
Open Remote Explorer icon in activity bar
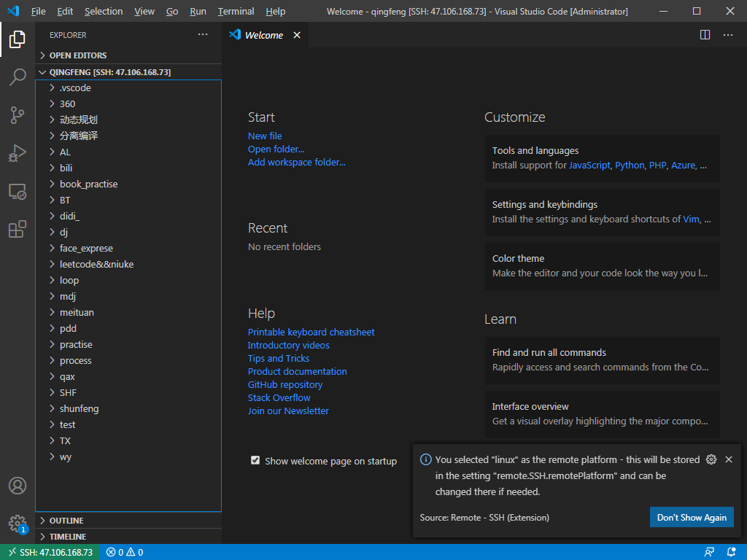point(18,192)
